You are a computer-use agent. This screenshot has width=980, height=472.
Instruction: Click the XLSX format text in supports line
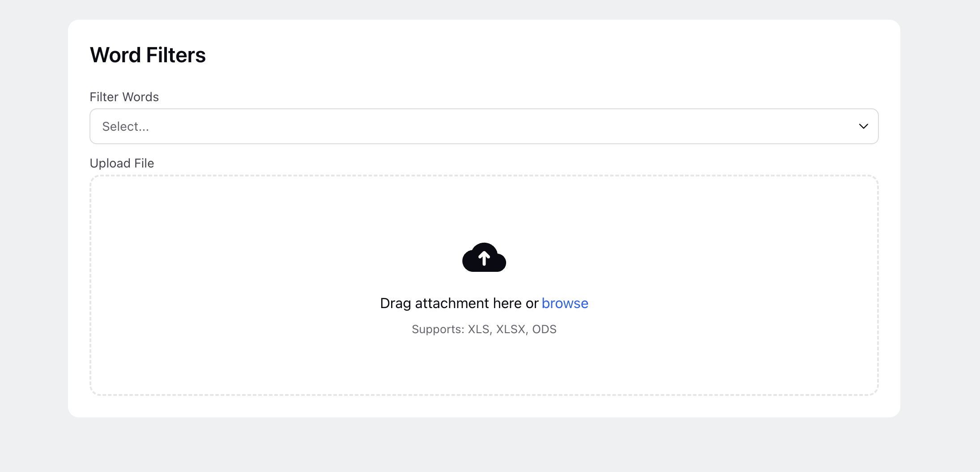click(x=511, y=329)
